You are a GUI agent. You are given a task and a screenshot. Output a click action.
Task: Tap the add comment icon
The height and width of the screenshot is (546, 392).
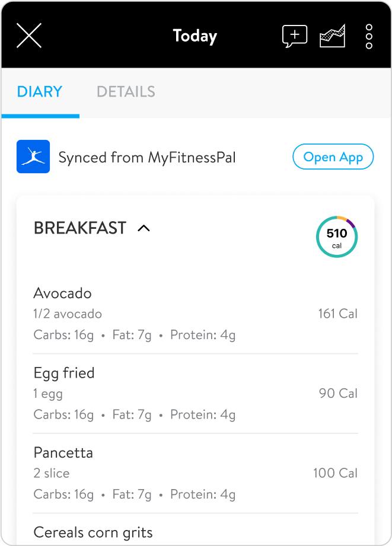(x=294, y=36)
